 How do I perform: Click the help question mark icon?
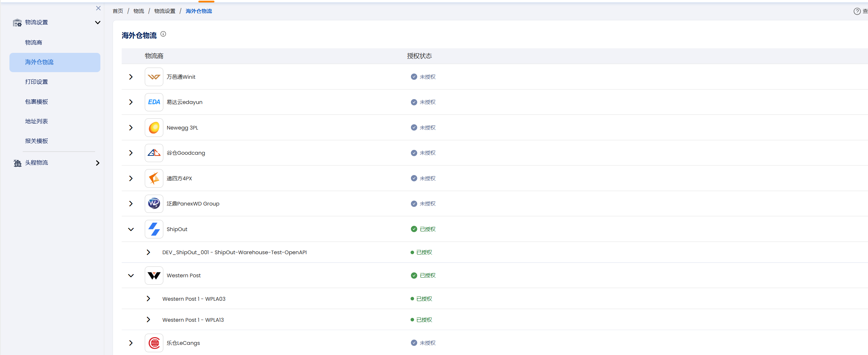tap(857, 11)
